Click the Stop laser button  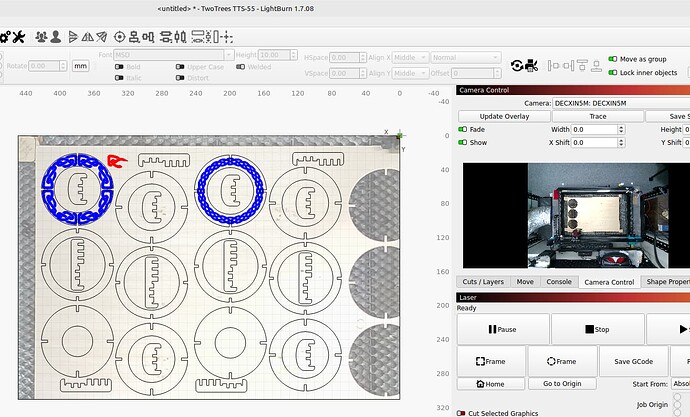[x=598, y=329]
